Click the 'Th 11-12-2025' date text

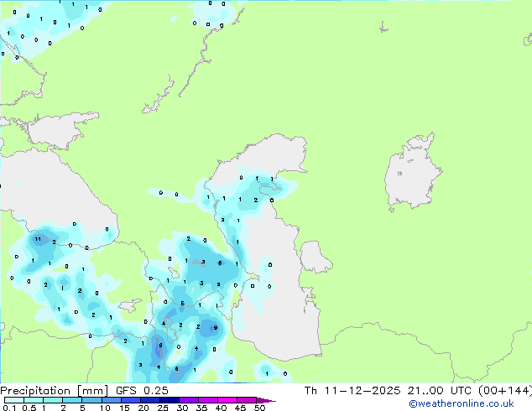point(352,391)
